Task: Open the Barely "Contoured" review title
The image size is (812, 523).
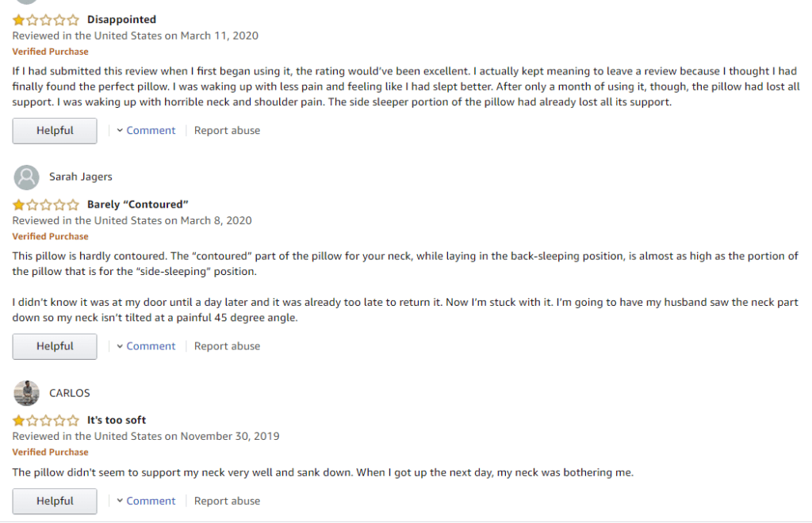Action: [x=138, y=204]
